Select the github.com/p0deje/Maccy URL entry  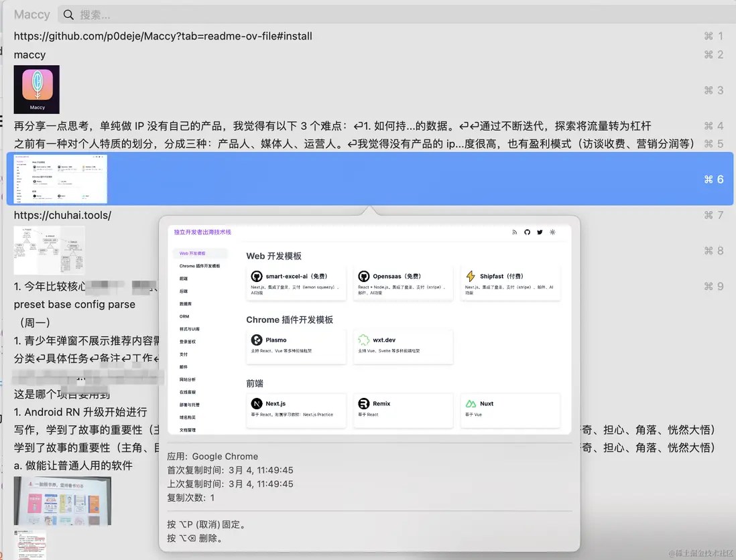(163, 36)
